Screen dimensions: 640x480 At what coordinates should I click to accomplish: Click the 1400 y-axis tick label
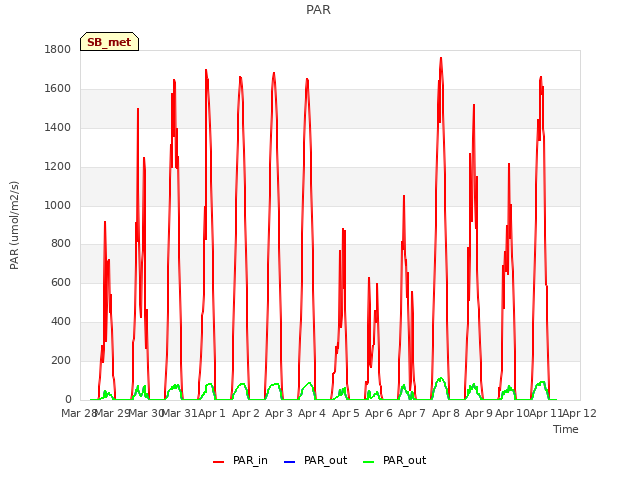(x=58, y=128)
